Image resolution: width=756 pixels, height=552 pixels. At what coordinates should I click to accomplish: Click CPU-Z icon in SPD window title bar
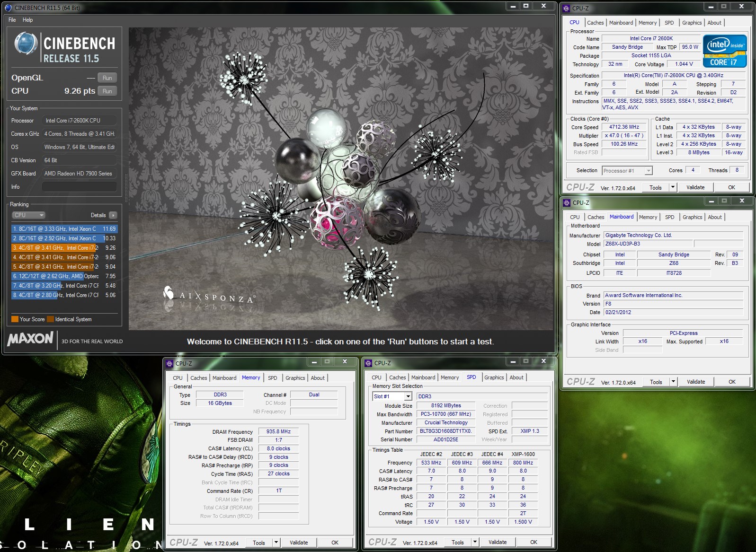[368, 363]
